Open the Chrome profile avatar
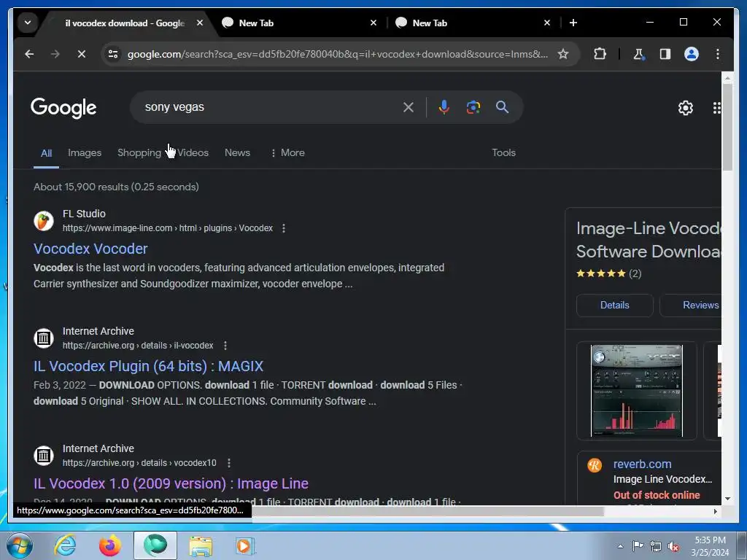Image resolution: width=747 pixels, height=560 pixels. (x=692, y=54)
